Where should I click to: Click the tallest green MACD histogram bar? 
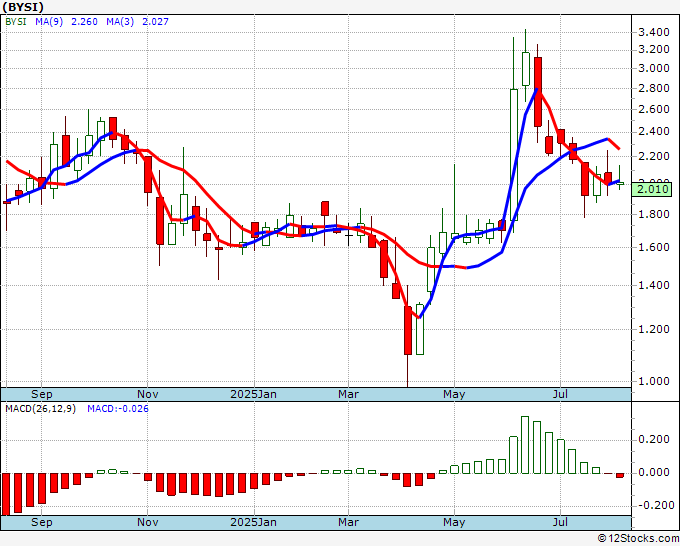(525, 445)
